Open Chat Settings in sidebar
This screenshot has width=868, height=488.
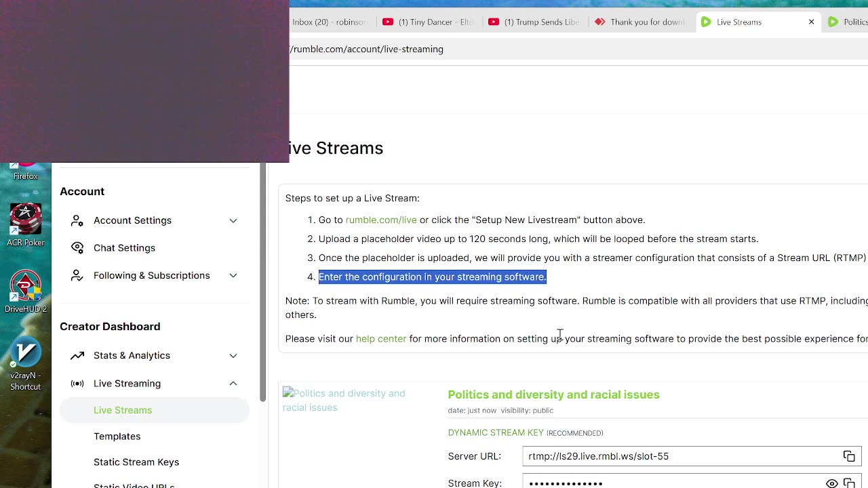point(124,248)
